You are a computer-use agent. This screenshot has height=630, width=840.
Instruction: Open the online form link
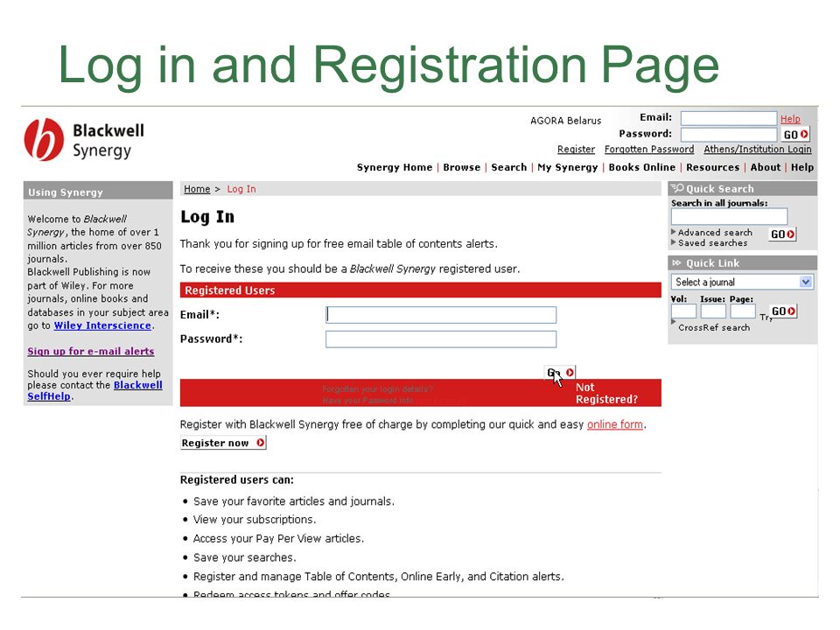614,425
